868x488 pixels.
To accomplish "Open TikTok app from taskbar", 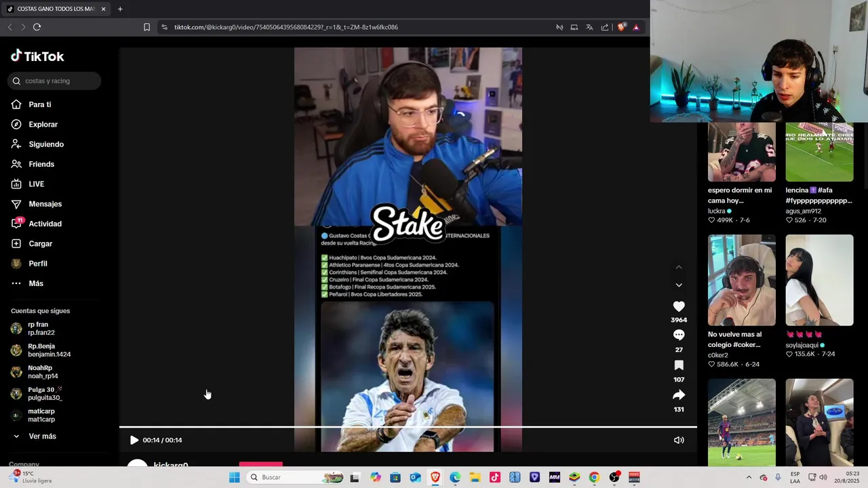I will (x=494, y=477).
